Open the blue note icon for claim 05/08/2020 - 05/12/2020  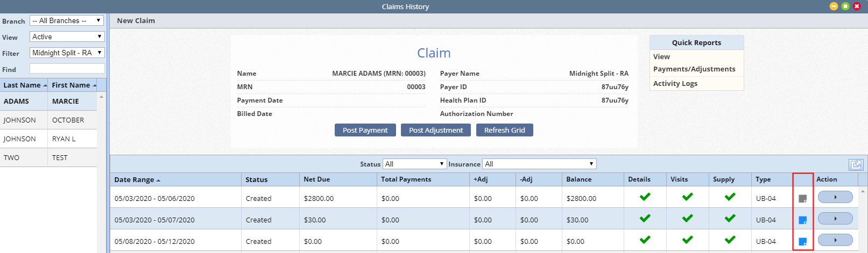point(802,242)
